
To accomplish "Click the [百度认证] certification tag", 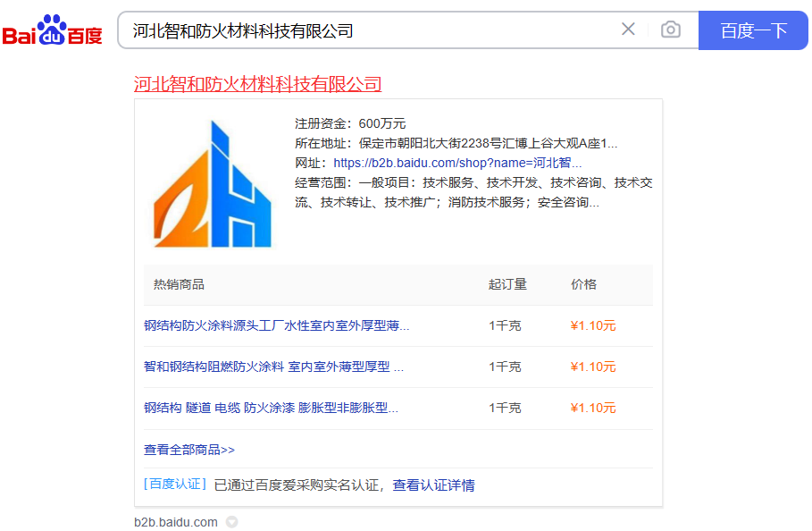I will [x=175, y=485].
